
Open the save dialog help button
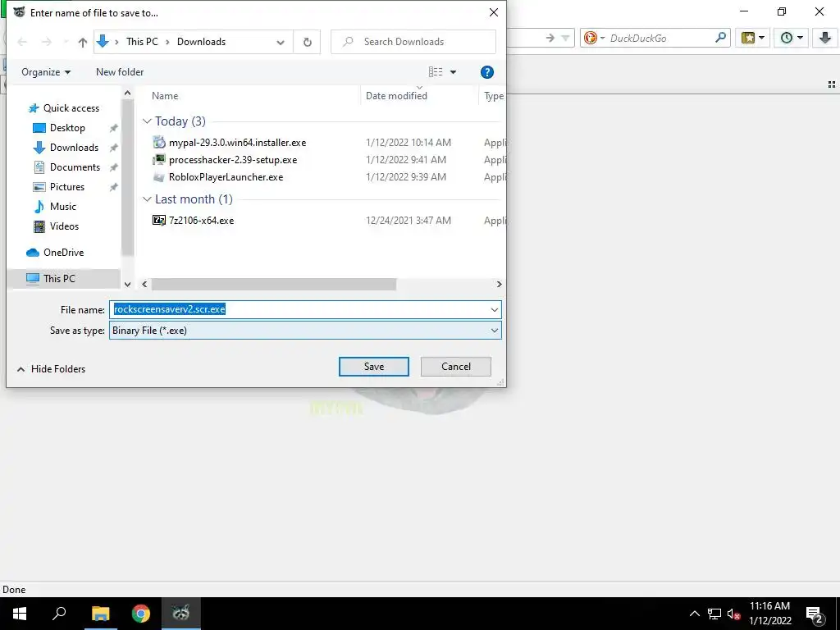[x=487, y=72]
